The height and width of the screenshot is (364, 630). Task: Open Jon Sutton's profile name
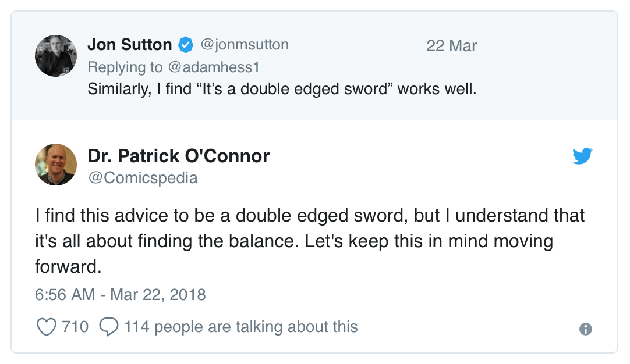click(129, 45)
